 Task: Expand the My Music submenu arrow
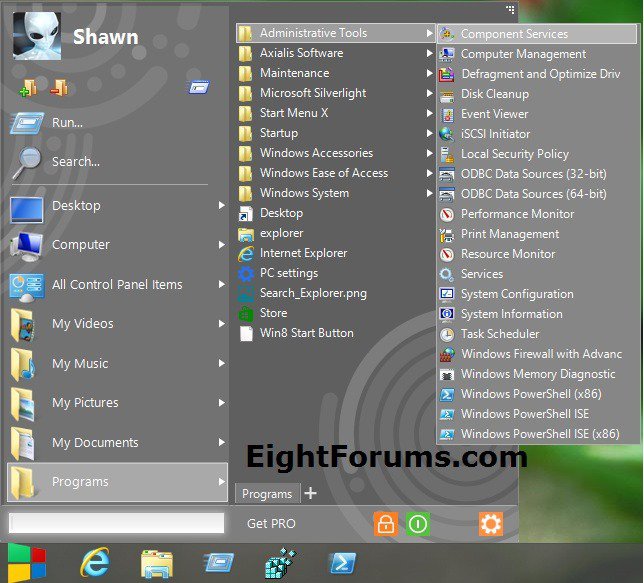222,363
